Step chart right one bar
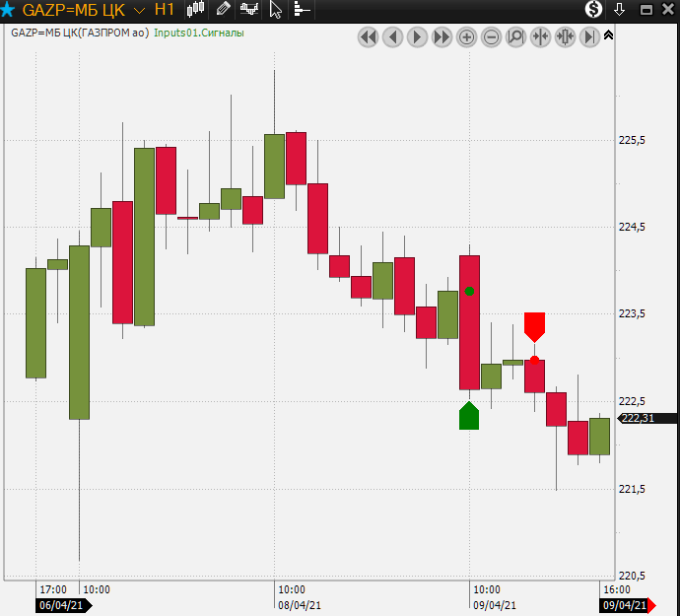The height and width of the screenshot is (616, 680). click(x=417, y=37)
